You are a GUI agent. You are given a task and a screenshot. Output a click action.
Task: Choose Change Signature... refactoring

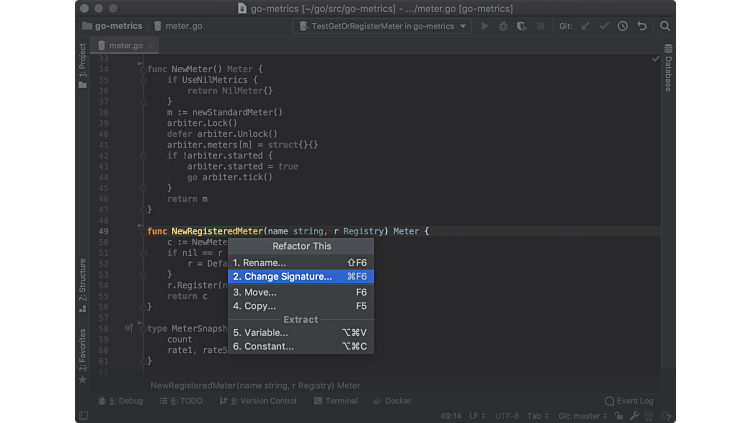(x=301, y=276)
